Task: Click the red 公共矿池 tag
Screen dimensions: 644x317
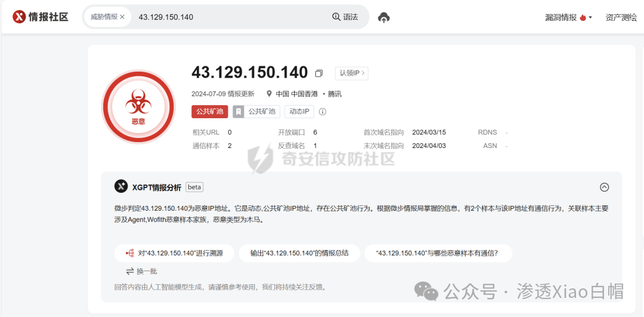Action: coord(210,112)
